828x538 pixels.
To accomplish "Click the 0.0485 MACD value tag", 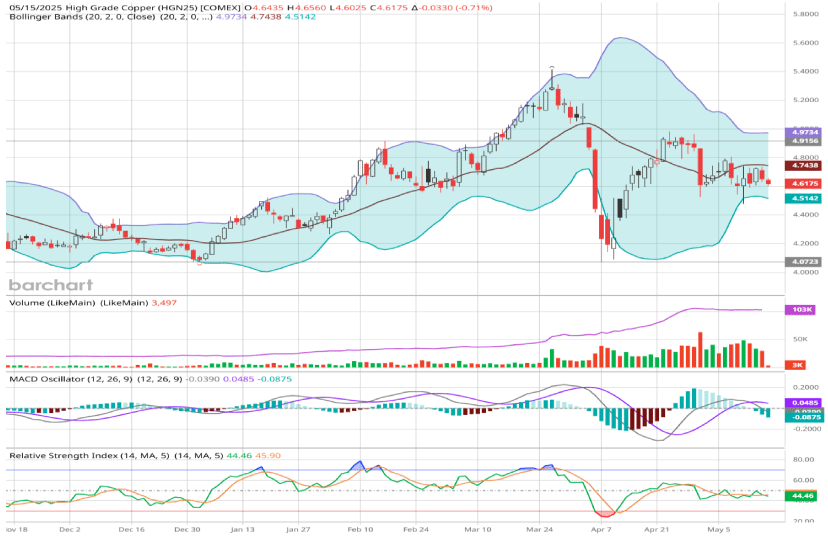I will point(804,402).
